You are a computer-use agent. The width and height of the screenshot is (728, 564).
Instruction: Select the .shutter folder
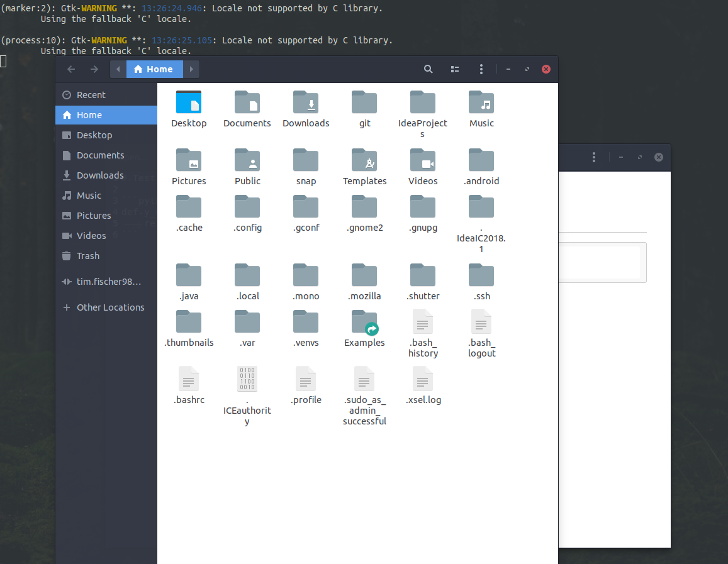tap(422, 275)
